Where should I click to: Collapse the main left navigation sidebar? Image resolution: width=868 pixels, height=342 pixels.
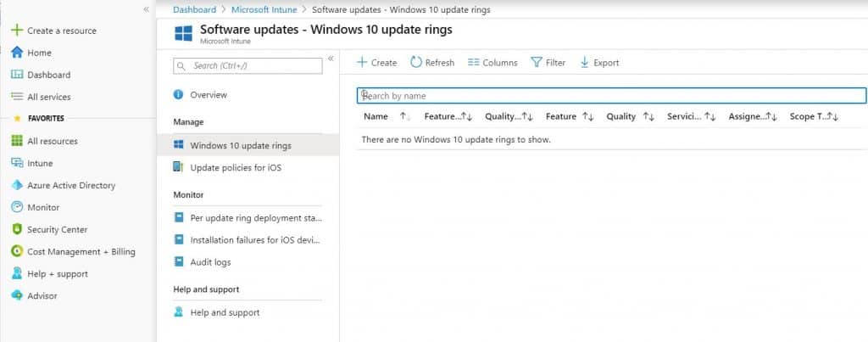[x=146, y=9]
